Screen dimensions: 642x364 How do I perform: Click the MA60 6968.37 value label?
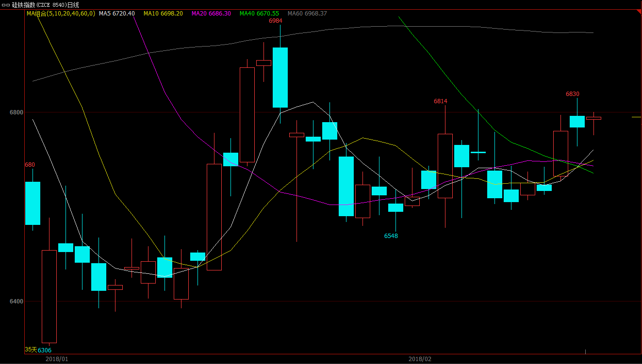[307, 14]
